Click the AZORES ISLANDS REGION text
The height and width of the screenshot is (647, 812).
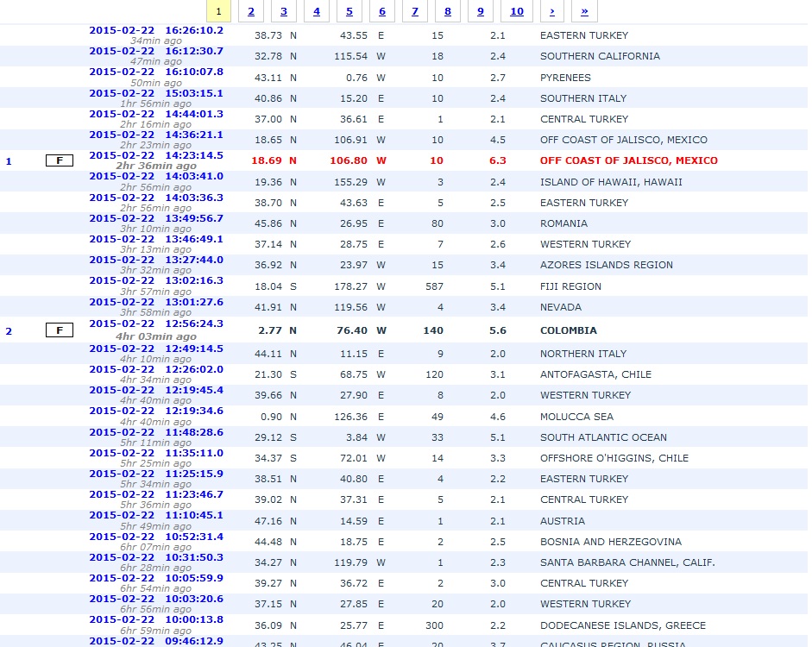607,265
